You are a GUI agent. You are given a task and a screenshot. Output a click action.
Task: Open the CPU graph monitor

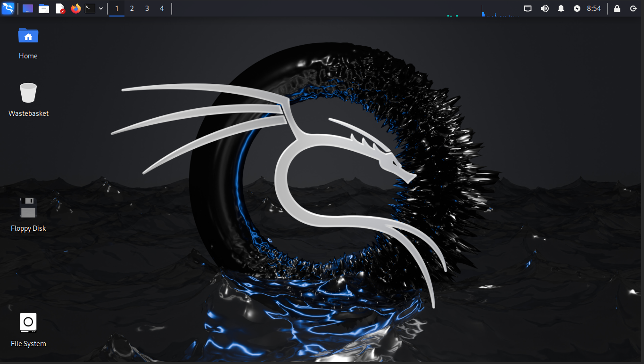tap(501, 9)
